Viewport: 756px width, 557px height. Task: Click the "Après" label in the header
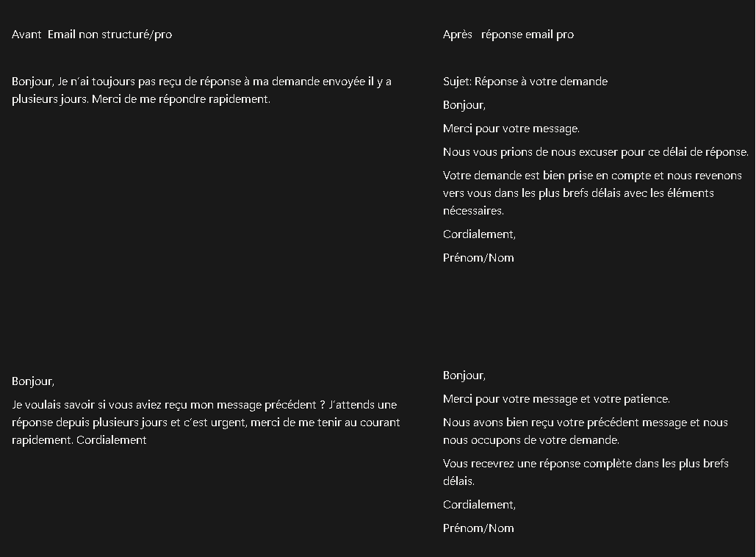click(x=458, y=35)
